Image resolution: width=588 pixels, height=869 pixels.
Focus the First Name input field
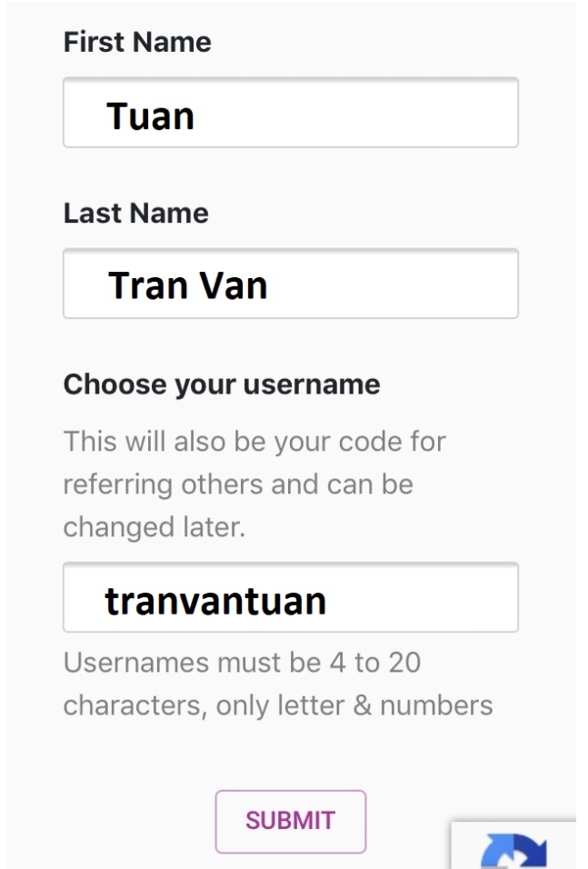click(290, 113)
